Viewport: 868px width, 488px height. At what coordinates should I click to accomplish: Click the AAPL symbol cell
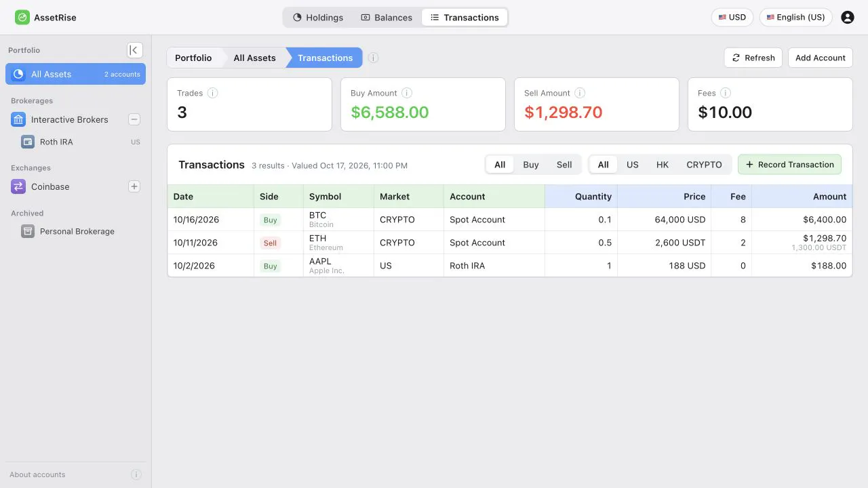[338, 266]
